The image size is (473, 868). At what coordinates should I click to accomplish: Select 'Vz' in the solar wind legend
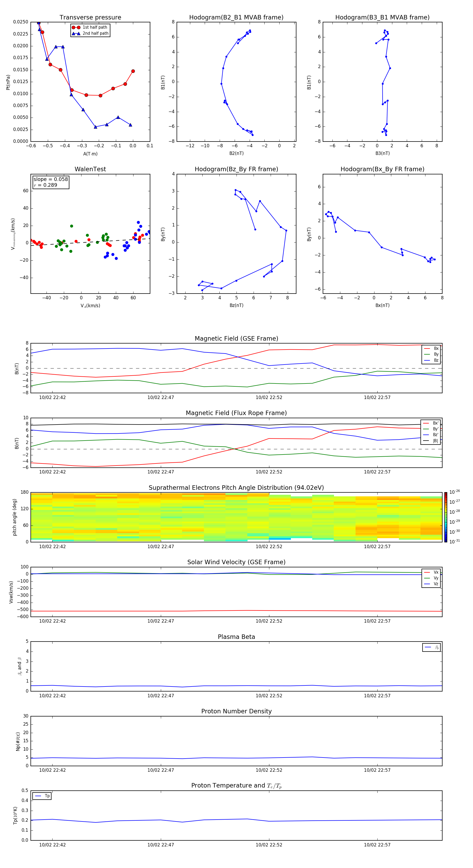click(431, 584)
